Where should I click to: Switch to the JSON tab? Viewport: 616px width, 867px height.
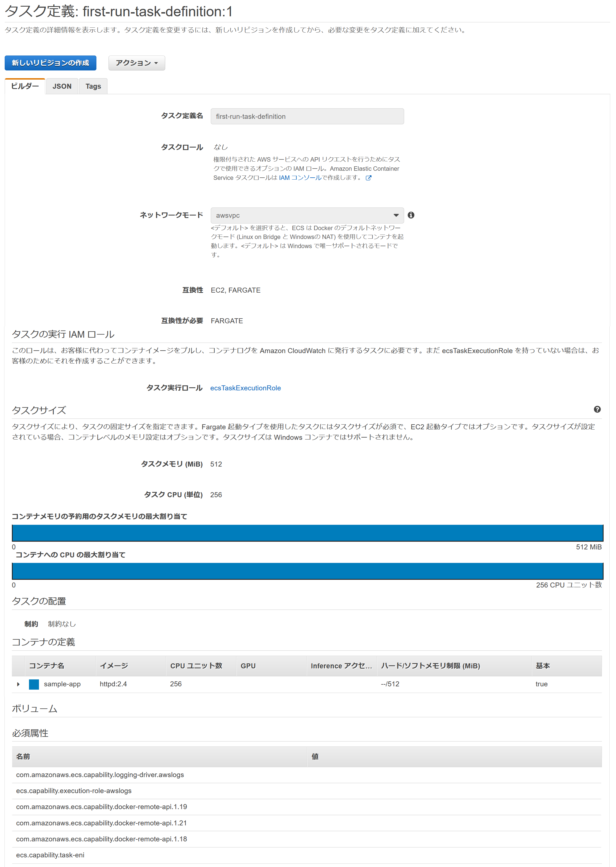(x=62, y=86)
